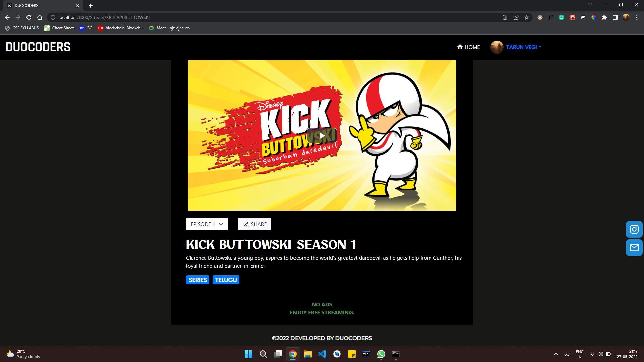This screenshot has height=362, width=644.
Task: Open Visual Studio Code from taskbar
Action: [x=322, y=354]
